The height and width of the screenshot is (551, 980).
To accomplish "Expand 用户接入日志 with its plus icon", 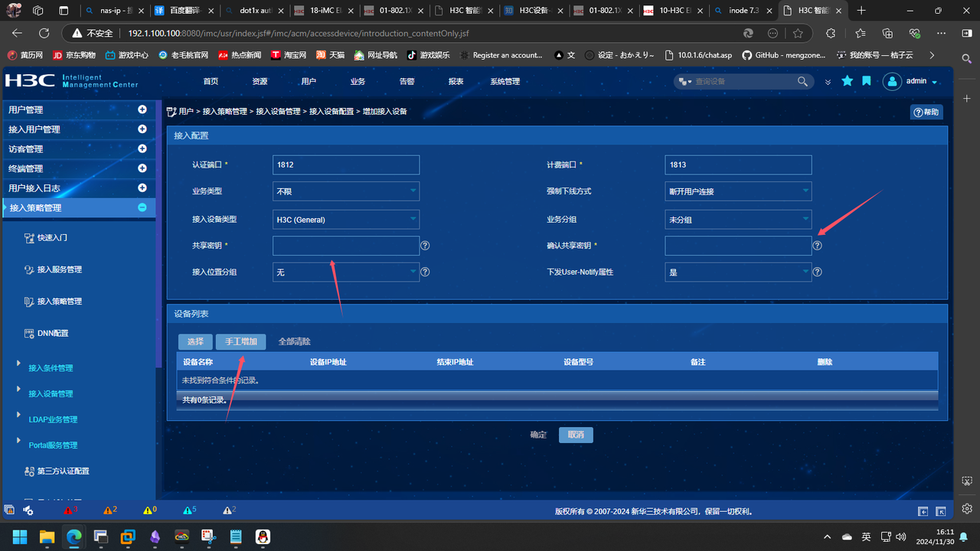I will pos(142,187).
